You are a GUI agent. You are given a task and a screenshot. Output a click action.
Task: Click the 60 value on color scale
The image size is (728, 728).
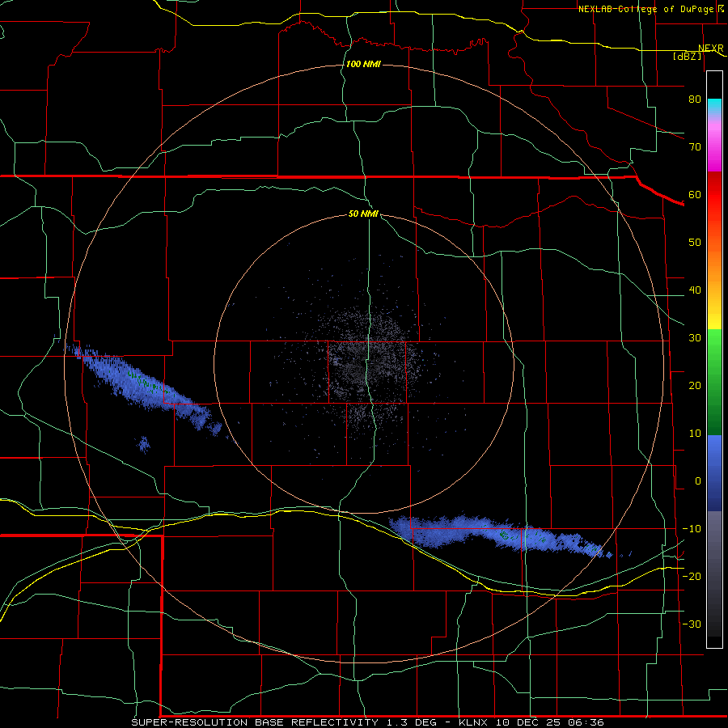(695, 195)
